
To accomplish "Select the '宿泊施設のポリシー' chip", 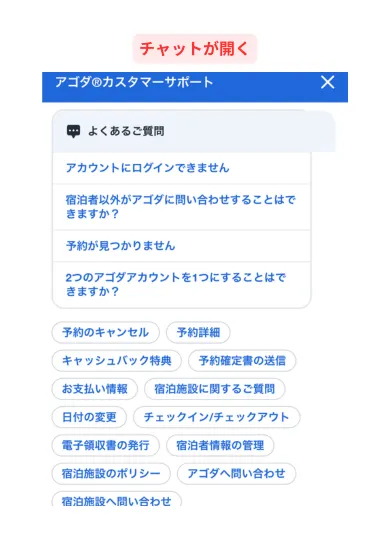I will [x=111, y=474].
